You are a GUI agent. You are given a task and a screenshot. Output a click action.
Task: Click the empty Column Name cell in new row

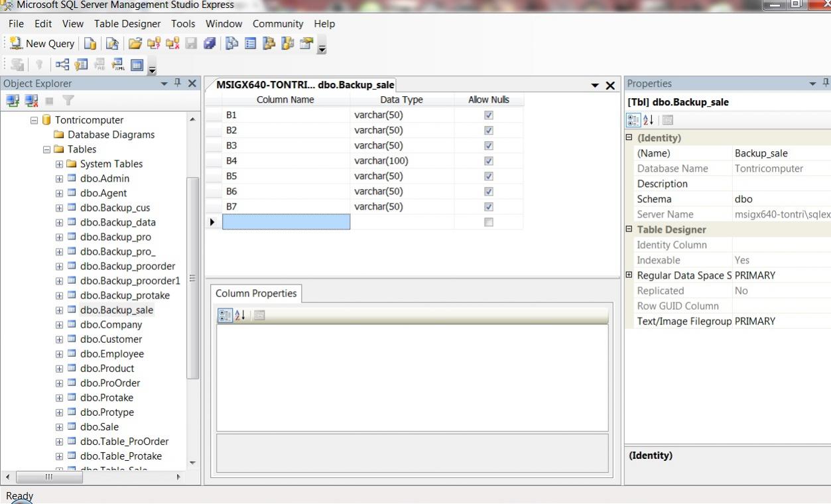pyautogui.click(x=286, y=222)
